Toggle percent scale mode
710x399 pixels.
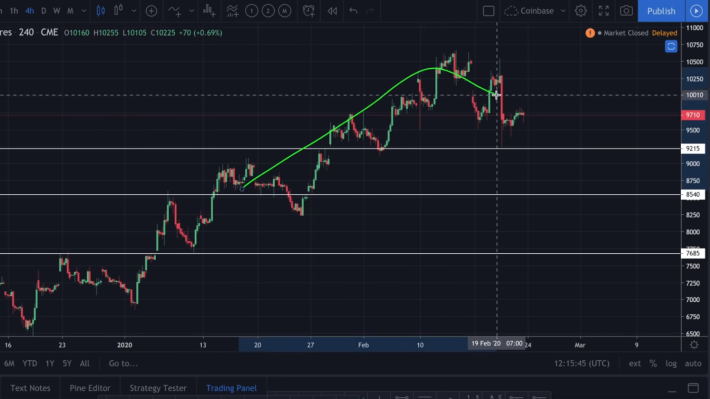653,363
